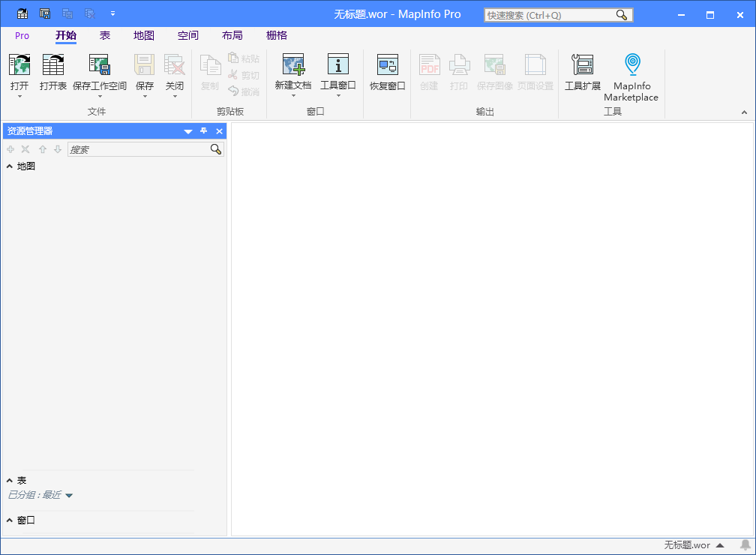Click the 复制 (Copy) icon
This screenshot has height=555, width=756.
point(210,64)
